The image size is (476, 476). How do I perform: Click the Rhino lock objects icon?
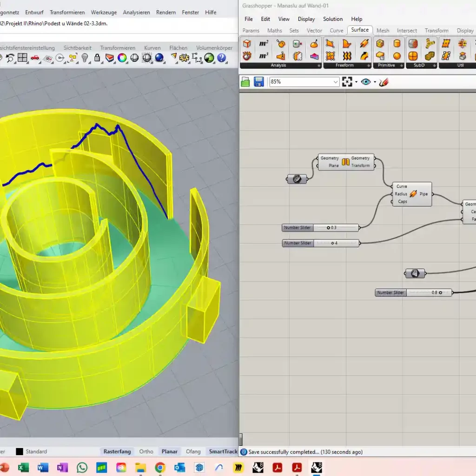(x=97, y=58)
